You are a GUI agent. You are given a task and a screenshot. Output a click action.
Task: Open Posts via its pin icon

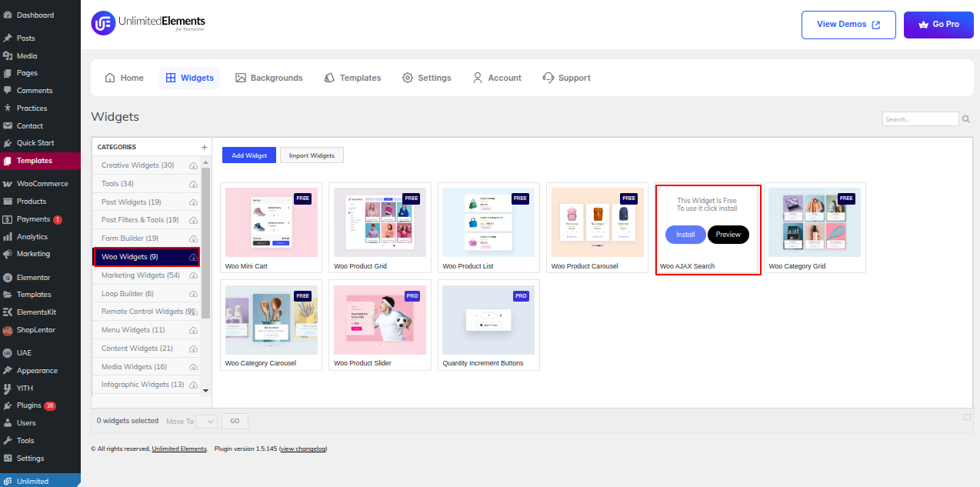8,38
